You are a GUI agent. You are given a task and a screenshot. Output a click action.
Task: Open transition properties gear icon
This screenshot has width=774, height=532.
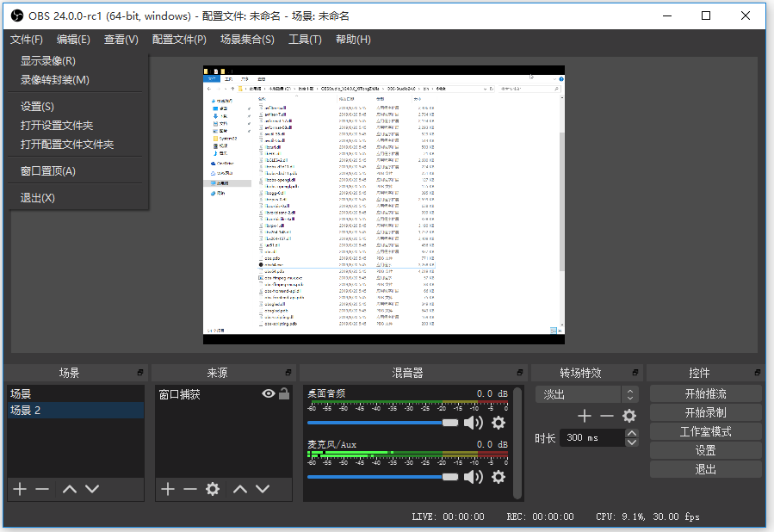pos(629,416)
